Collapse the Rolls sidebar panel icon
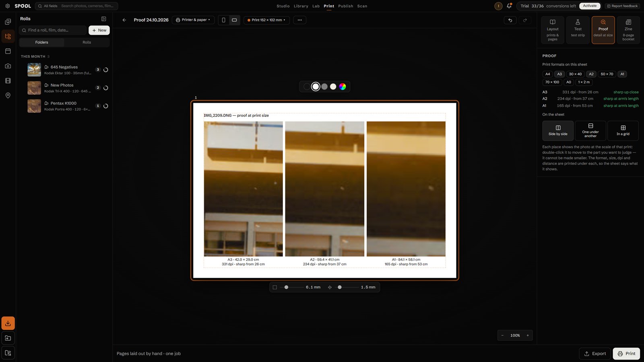The image size is (644, 362). click(104, 19)
